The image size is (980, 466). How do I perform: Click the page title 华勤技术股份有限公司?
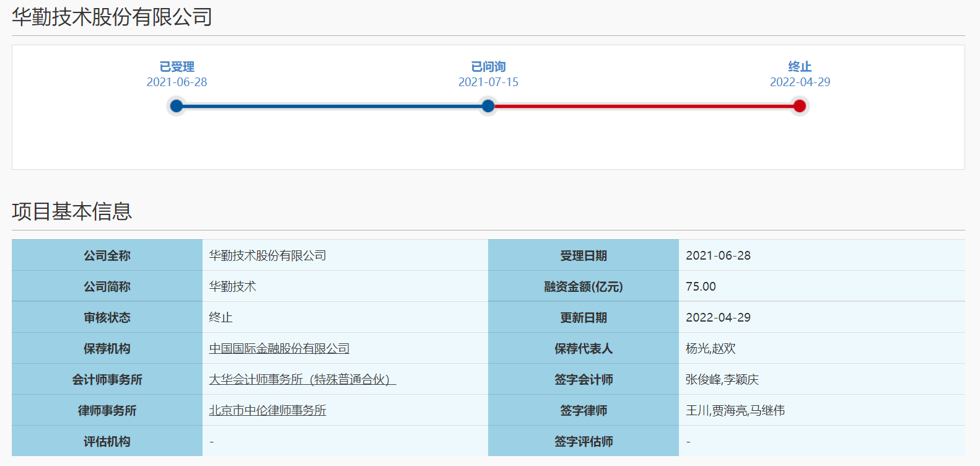click(112, 17)
